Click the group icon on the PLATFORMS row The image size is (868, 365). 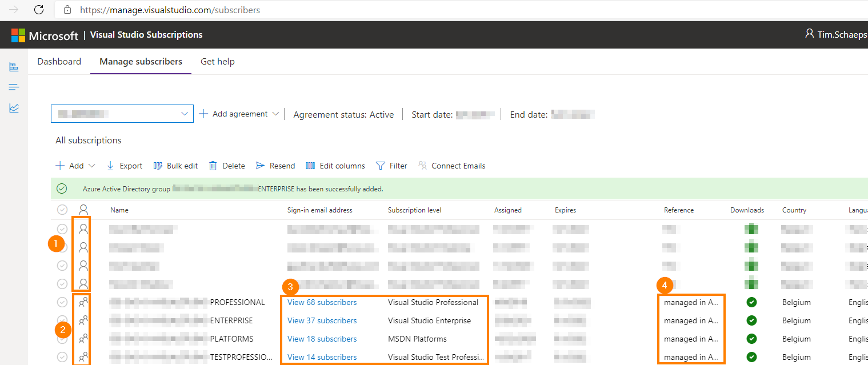83,339
